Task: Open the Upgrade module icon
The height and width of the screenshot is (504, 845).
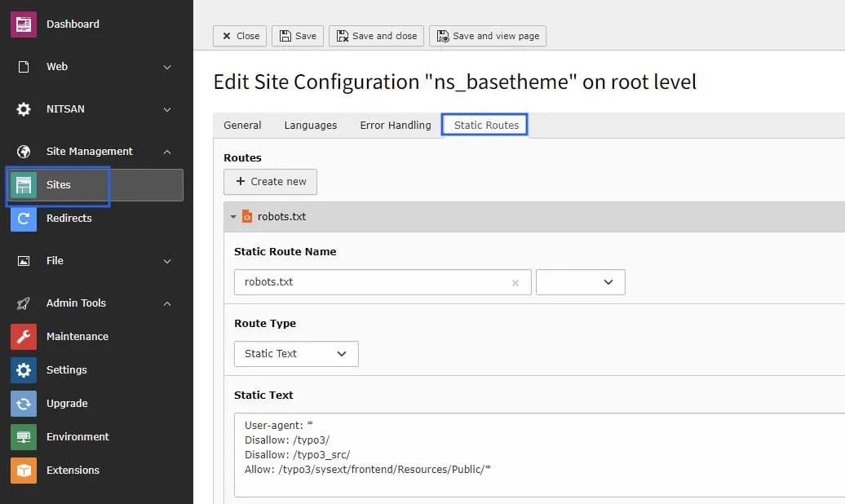Action: 24,404
